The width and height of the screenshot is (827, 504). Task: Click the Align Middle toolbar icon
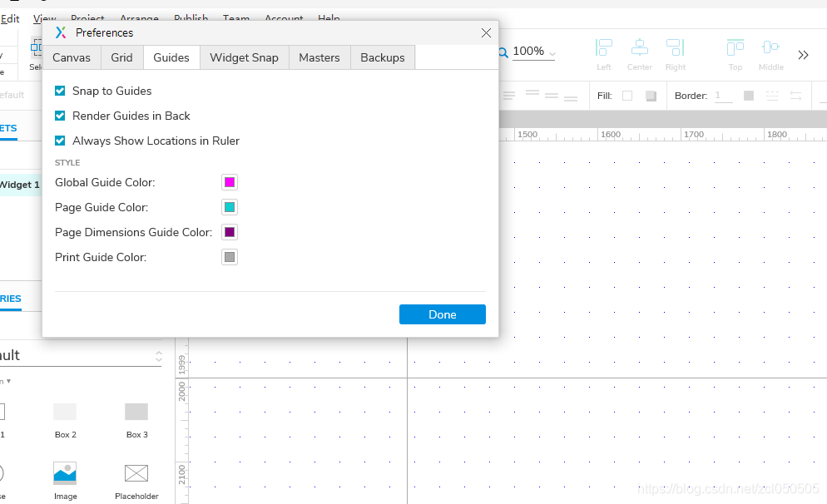pyautogui.click(x=770, y=47)
